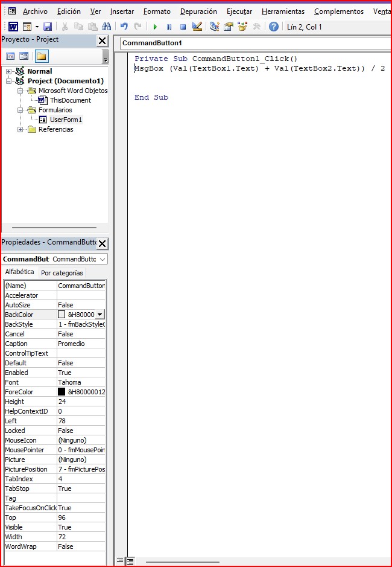Click the Save project toolbar icon
This screenshot has height=567, width=392.
point(48,27)
